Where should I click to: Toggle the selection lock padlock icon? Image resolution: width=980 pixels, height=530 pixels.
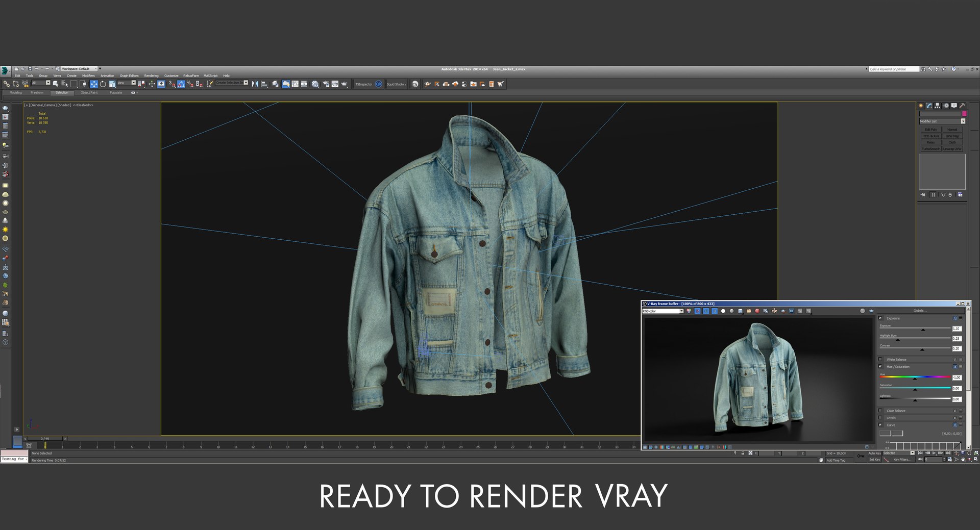[743, 453]
